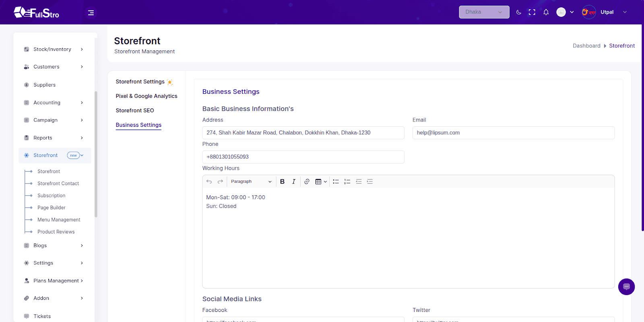Open the chat support bubble
This screenshot has height=322, width=644.
(x=626, y=287)
